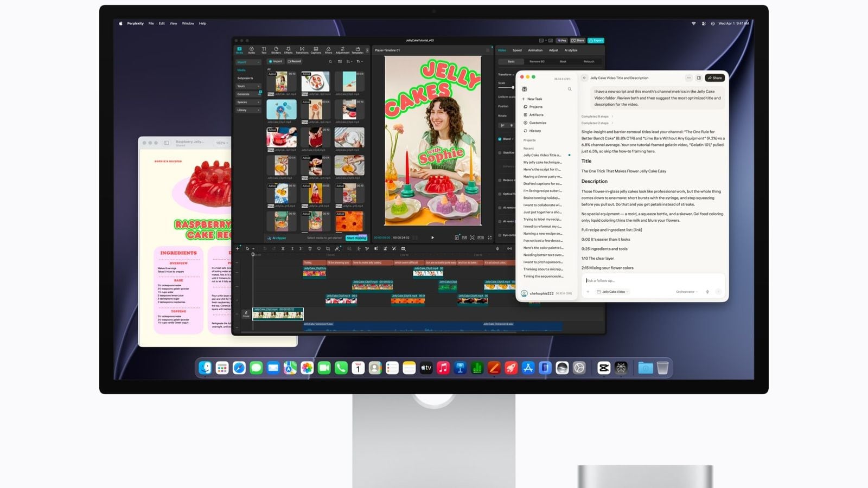Click the microphone record icon above the timeline

pos(497,248)
